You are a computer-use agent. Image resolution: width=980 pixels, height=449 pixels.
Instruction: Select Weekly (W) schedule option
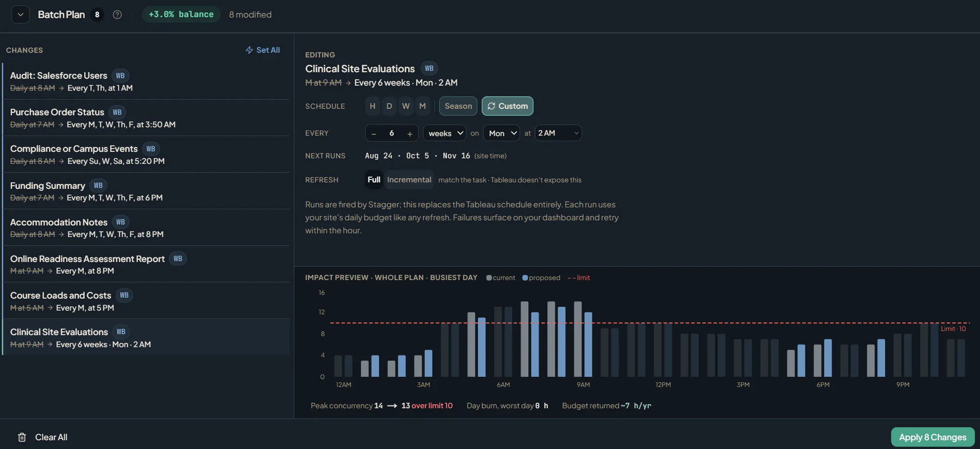pos(406,106)
